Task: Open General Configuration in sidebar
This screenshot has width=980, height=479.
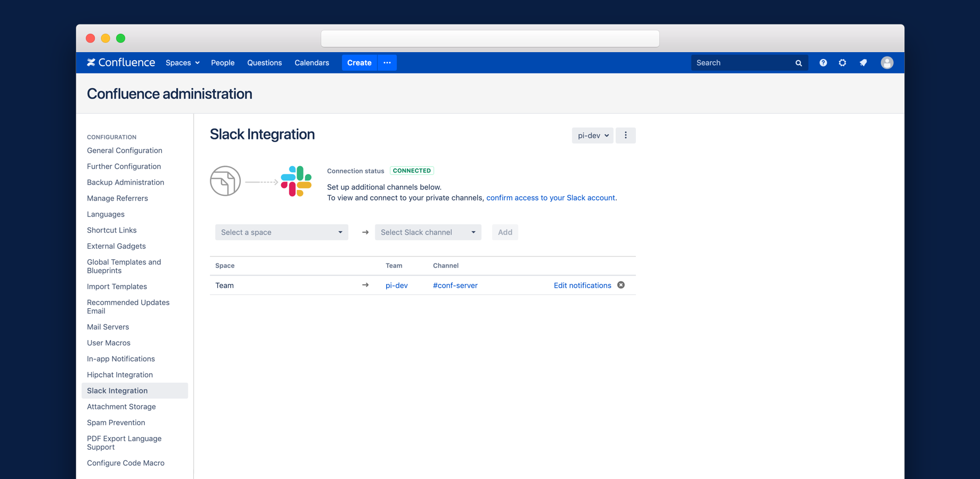Action: pos(125,151)
